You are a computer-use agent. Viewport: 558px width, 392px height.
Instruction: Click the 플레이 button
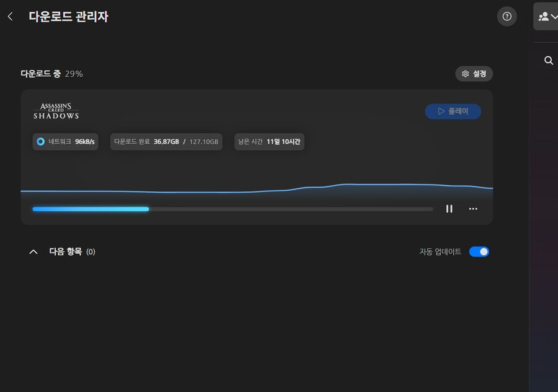[453, 111]
